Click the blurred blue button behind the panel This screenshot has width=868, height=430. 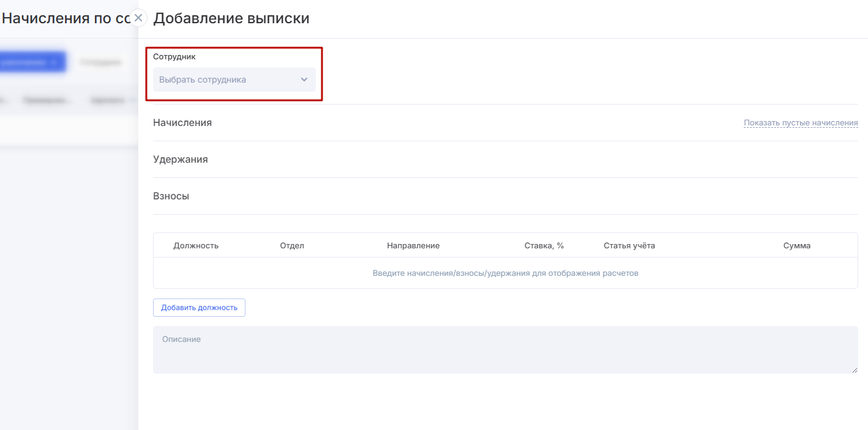tap(32, 62)
